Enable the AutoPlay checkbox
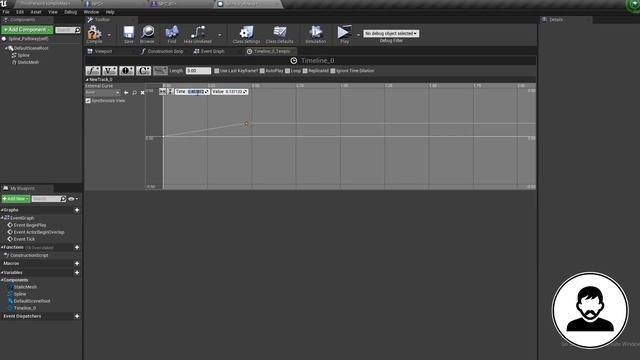This screenshot has height=360, width=640. click(262, 71)
